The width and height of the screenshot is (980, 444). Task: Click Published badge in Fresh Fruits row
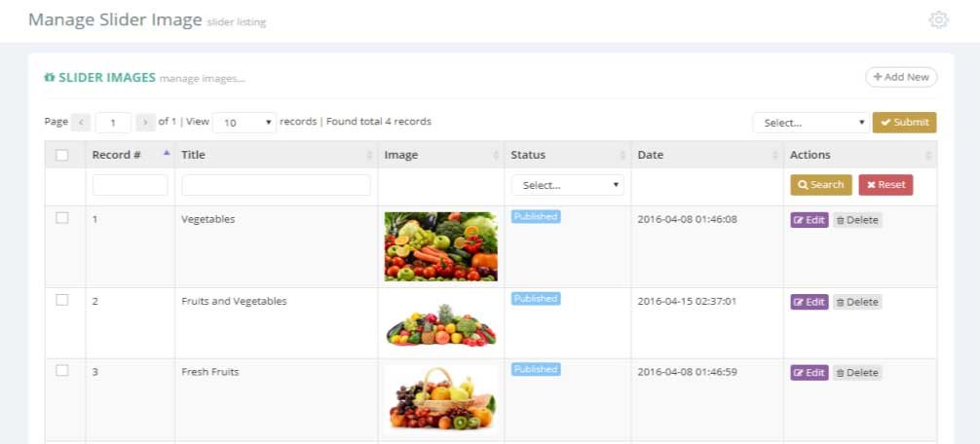[536, 369]
